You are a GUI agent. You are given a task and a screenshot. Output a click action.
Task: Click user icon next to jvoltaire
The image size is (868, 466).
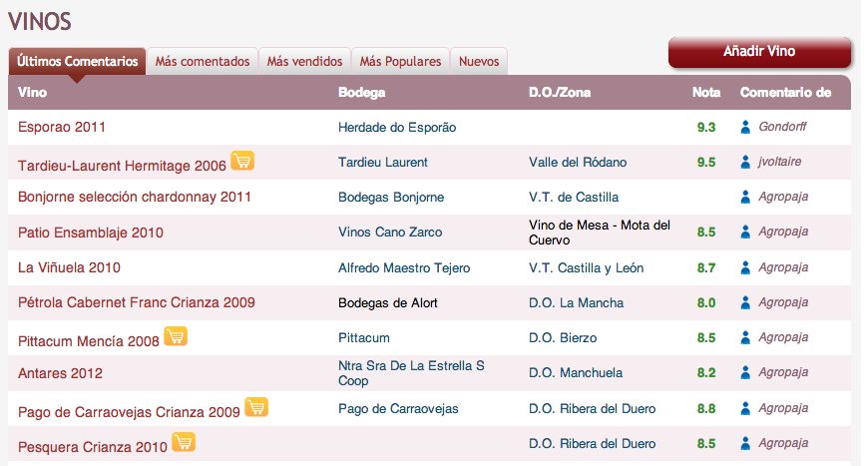[x=745, y=162]
